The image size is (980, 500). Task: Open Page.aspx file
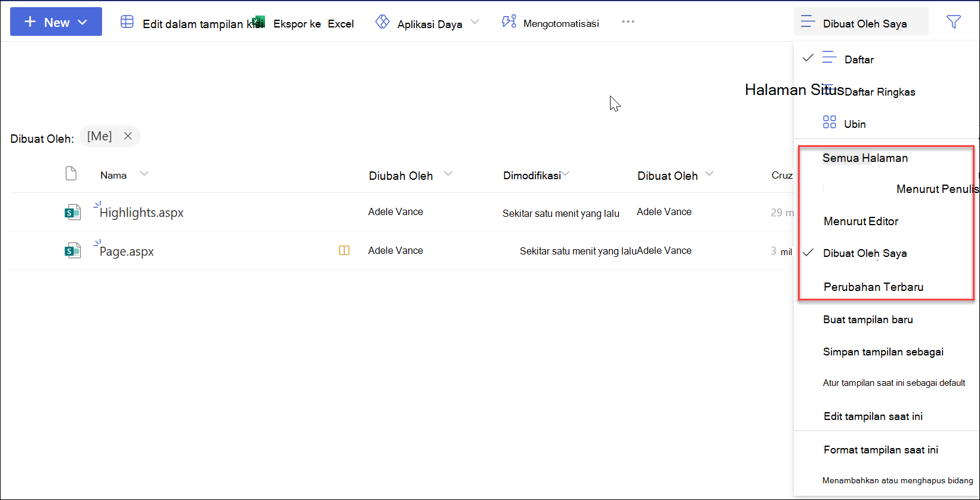point(127,251)
